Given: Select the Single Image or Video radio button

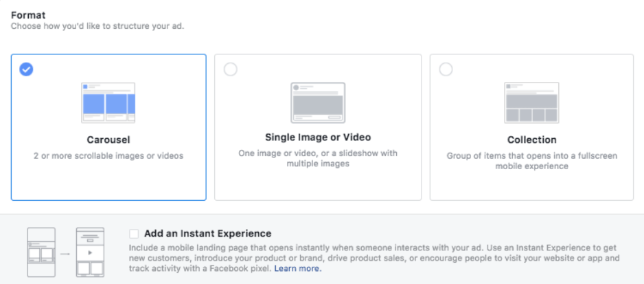Looking at the screenshot, I should coord(231,69).
